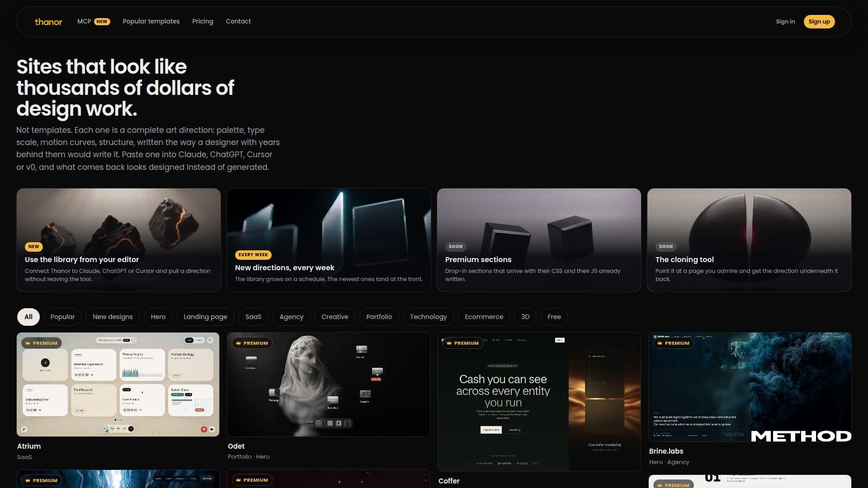Select the SaaS filter chip

(253, 317)
